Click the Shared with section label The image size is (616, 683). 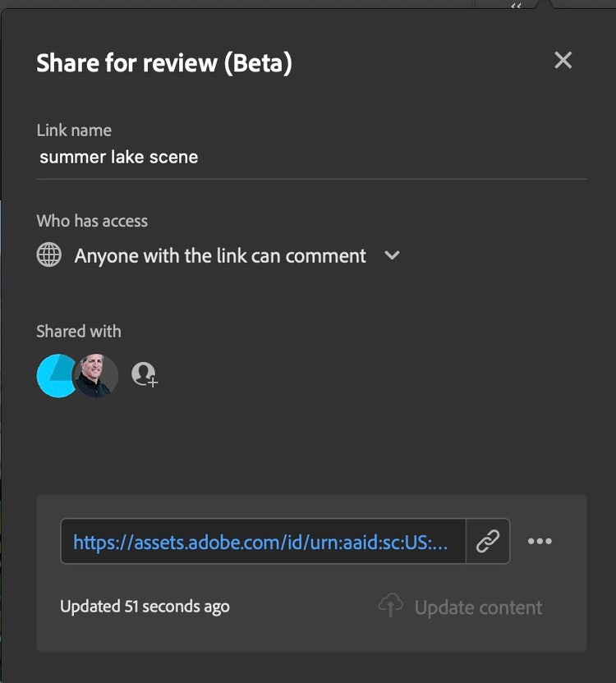pos(78,331)
